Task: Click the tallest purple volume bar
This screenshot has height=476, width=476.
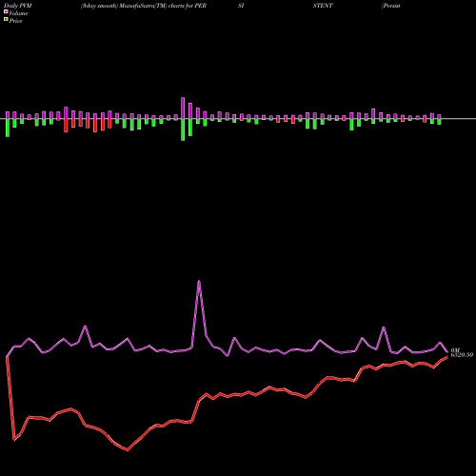Action: [183, 108]
